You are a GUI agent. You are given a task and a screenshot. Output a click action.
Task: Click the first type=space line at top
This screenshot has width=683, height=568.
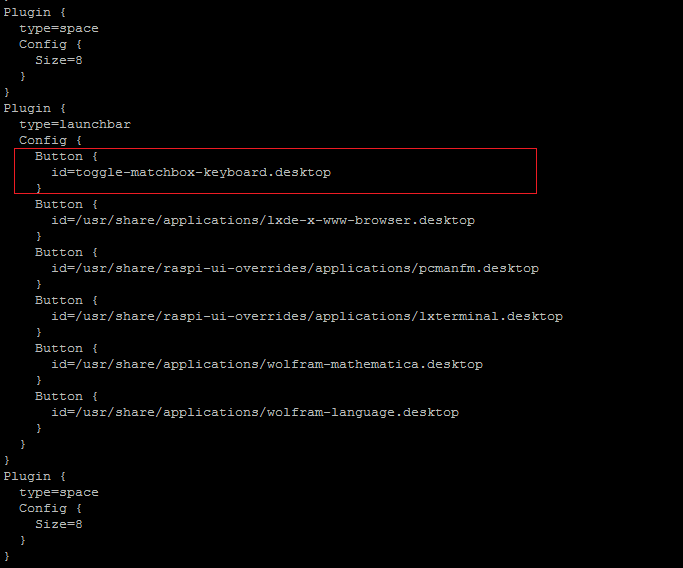(58, 28)
